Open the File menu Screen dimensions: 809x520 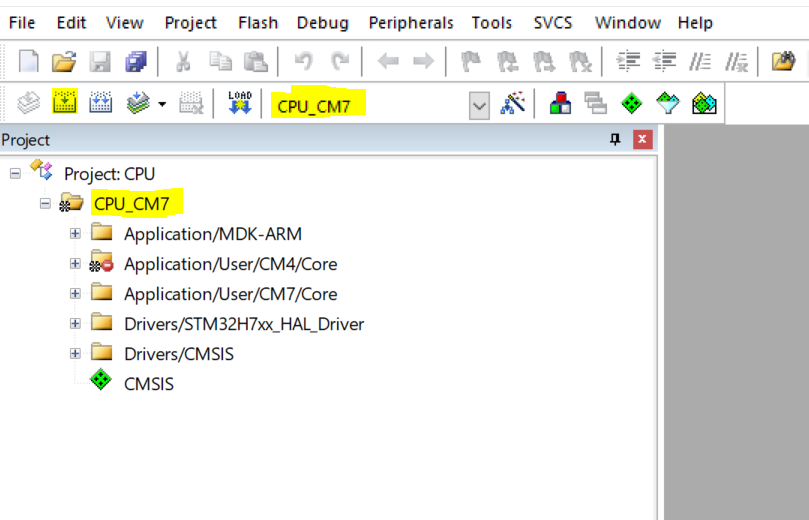click(x=22, y=23)
